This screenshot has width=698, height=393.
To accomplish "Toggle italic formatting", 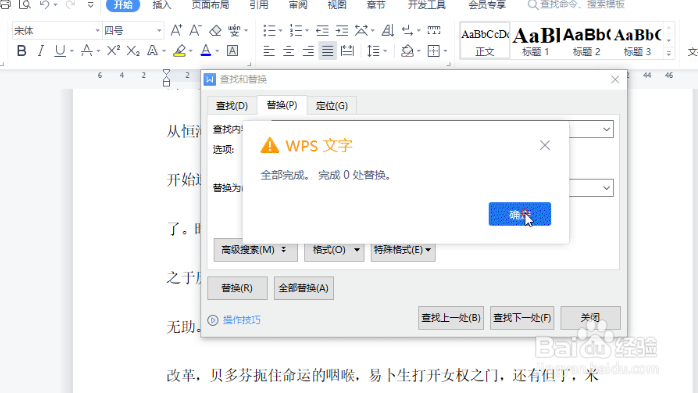I will [41, 51].
